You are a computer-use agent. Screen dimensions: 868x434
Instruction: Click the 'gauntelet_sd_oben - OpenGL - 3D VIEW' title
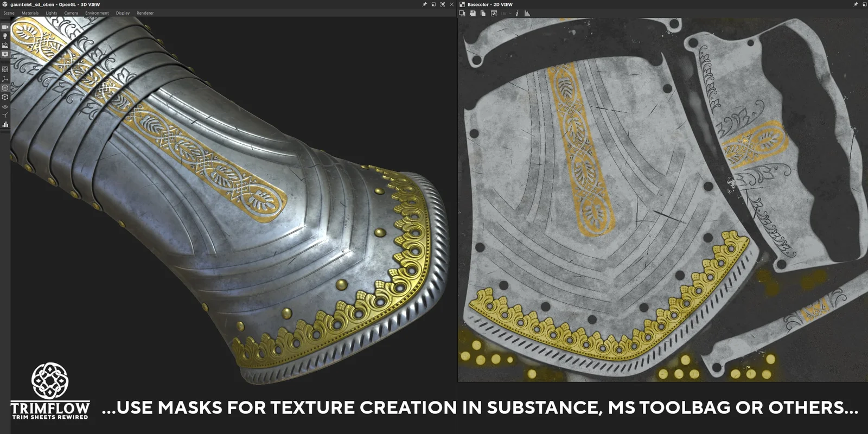pos(55,4)
